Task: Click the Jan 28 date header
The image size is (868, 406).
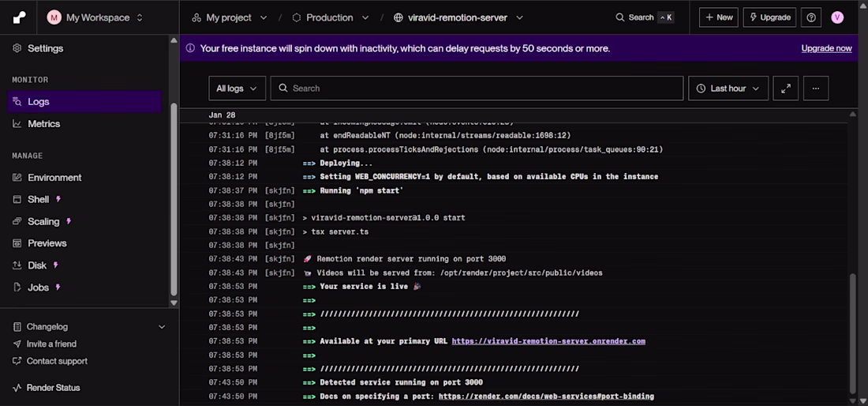Action: point(222,115)
